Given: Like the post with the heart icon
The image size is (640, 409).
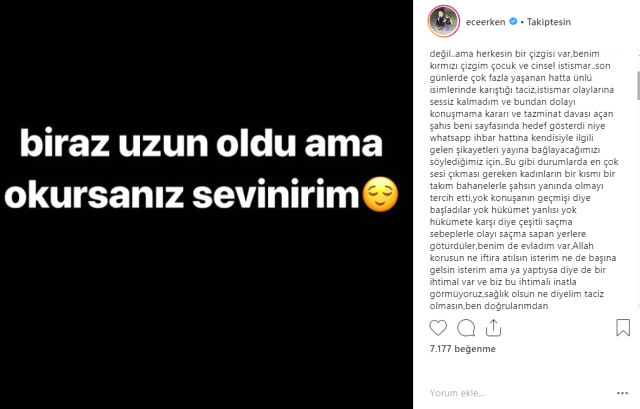Looking at the screenshot, I should [438, 328].
